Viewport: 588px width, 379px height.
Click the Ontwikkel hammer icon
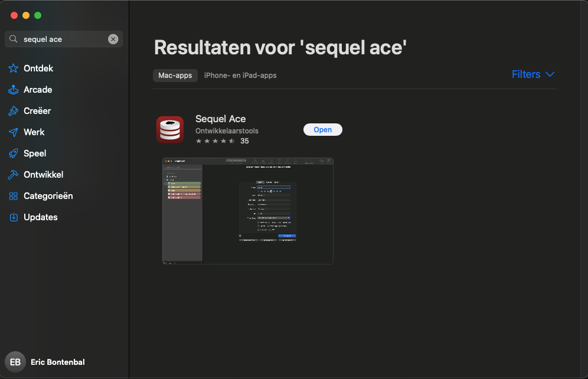(x=14, y=175)
